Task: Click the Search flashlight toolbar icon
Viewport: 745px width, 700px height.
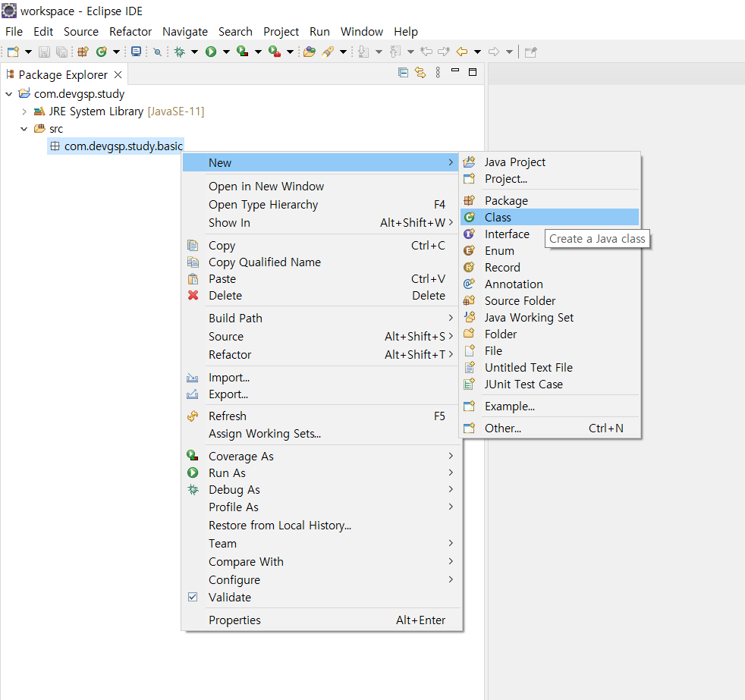Action: (x=328, y=52)
